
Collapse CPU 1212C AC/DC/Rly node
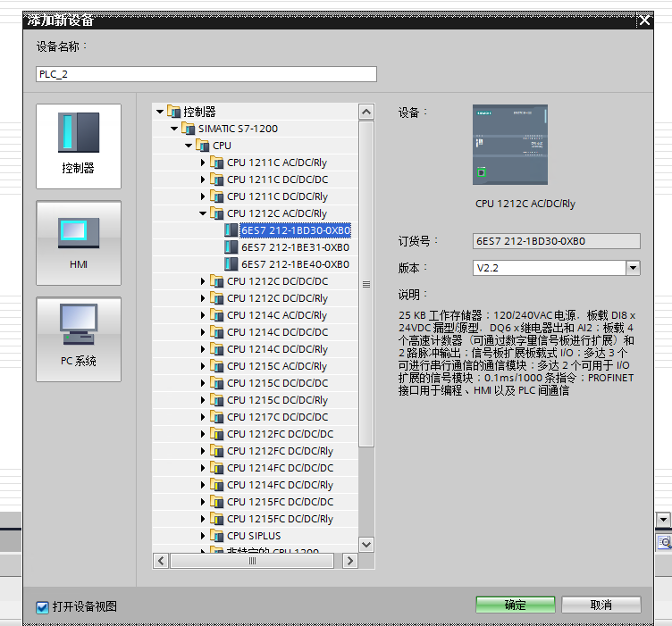coord(203,213)
